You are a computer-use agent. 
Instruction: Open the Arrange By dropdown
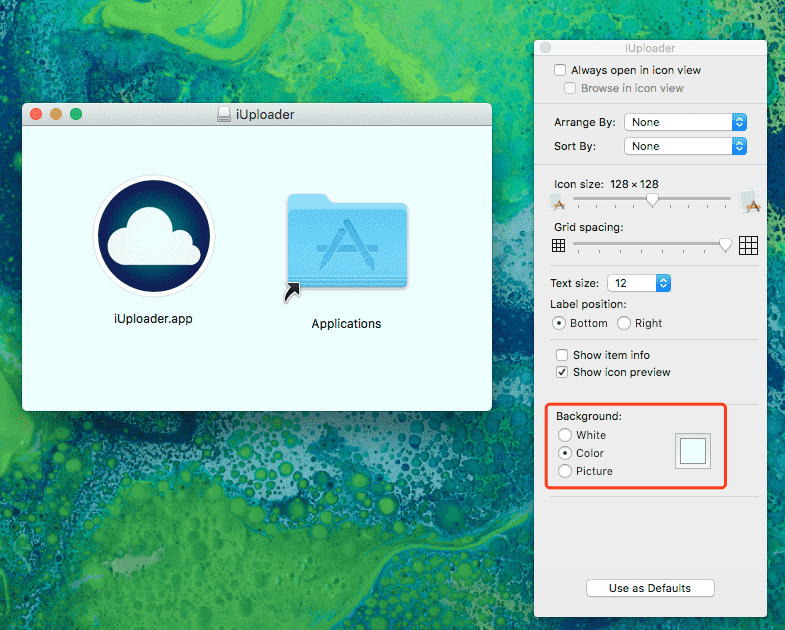685,122
